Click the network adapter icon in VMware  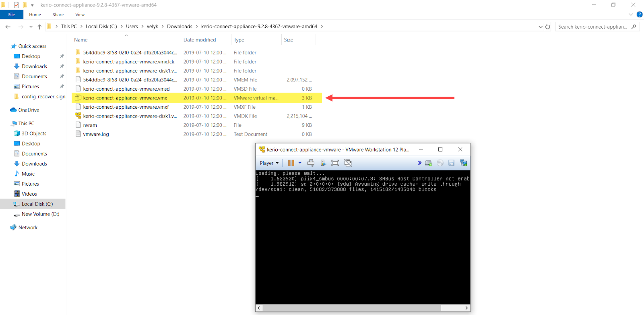[463, 163]
